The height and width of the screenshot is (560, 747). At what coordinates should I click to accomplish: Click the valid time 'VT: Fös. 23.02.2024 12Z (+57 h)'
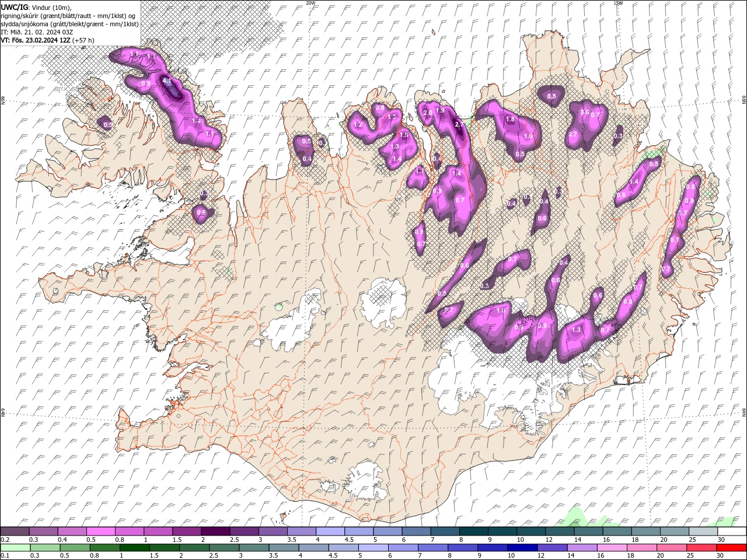(x=48, y=40)
